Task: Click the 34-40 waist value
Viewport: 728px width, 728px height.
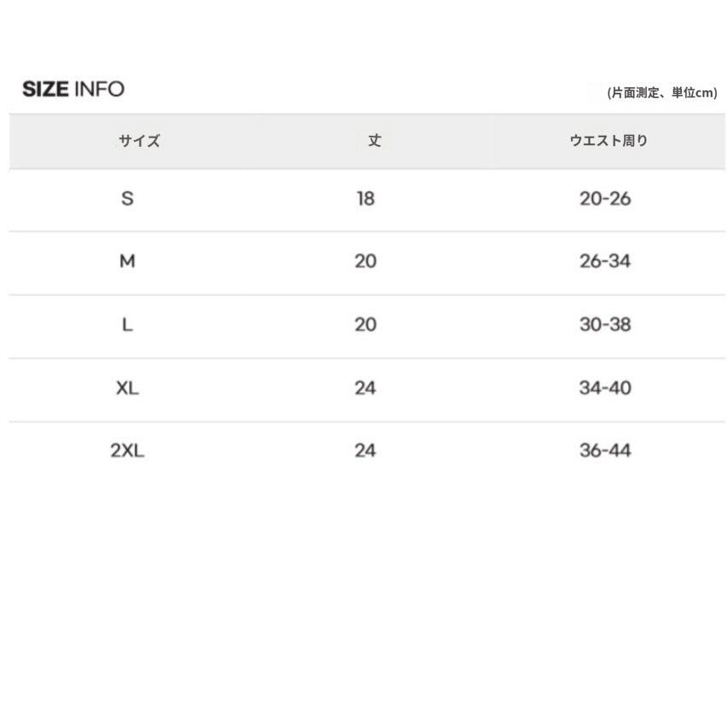Action: pos(605,388)
